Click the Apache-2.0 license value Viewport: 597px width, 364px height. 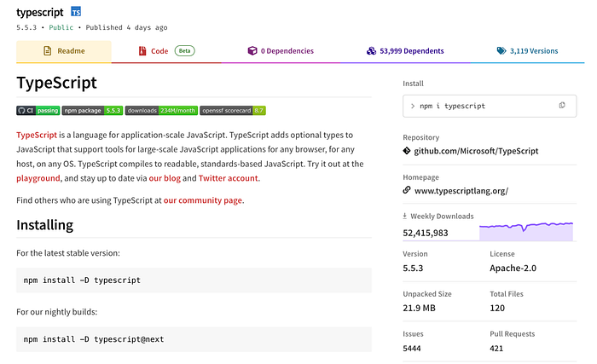tap(513, 268)
